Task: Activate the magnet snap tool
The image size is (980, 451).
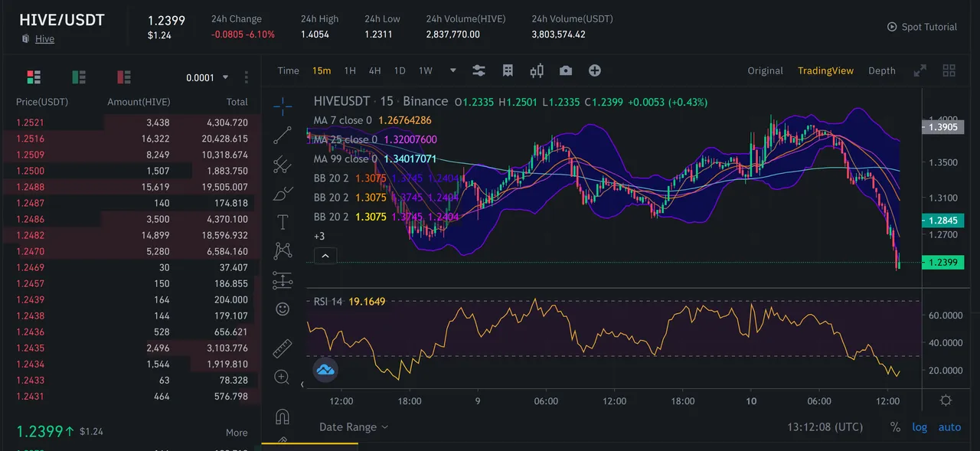Action: [x=283, y=417]
